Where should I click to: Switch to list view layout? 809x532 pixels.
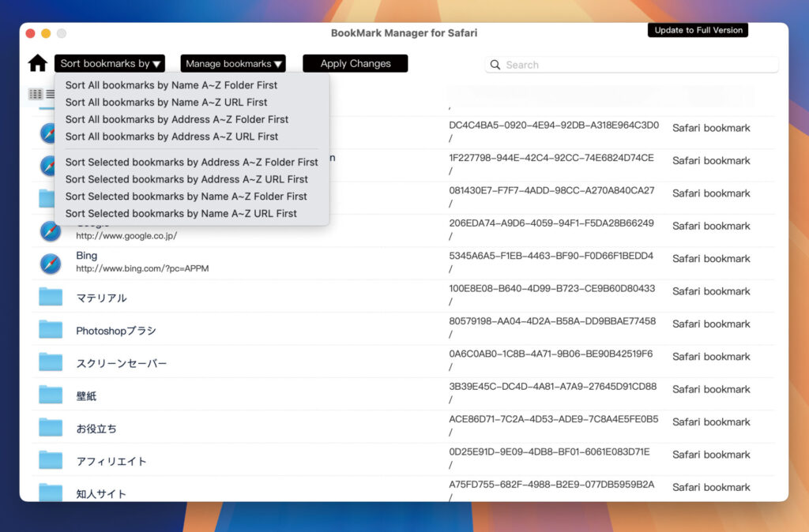click(50, 94)
